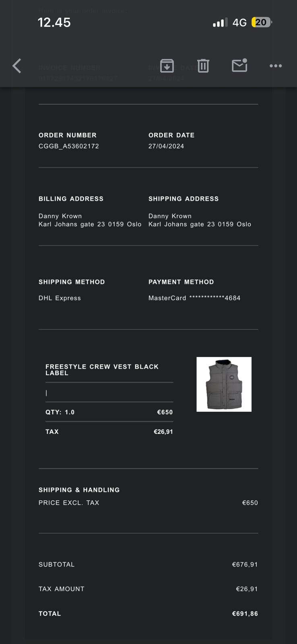Archive this email with the box icon
297x644 pixels.
click(167, 66)
